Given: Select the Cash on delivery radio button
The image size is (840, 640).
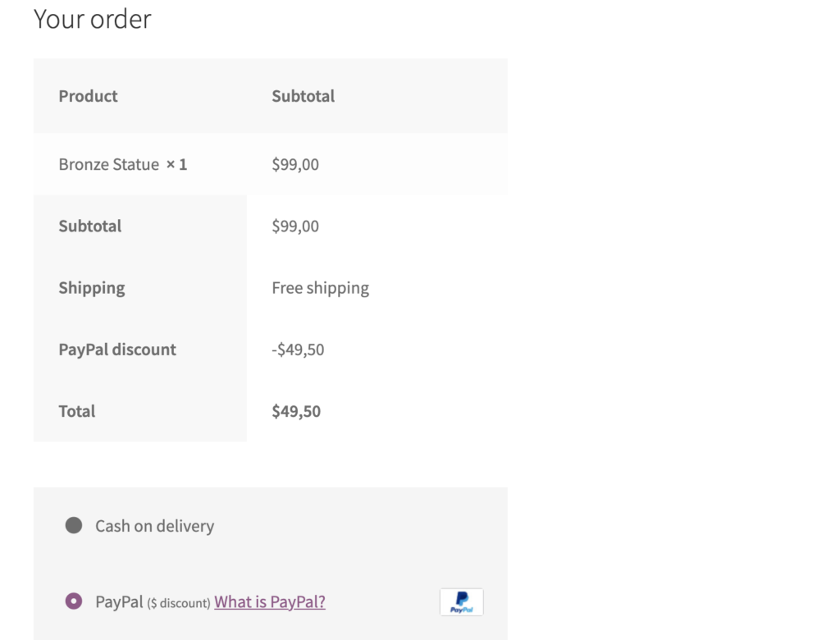Looking at the screenshot, I should tap(74, 525).
